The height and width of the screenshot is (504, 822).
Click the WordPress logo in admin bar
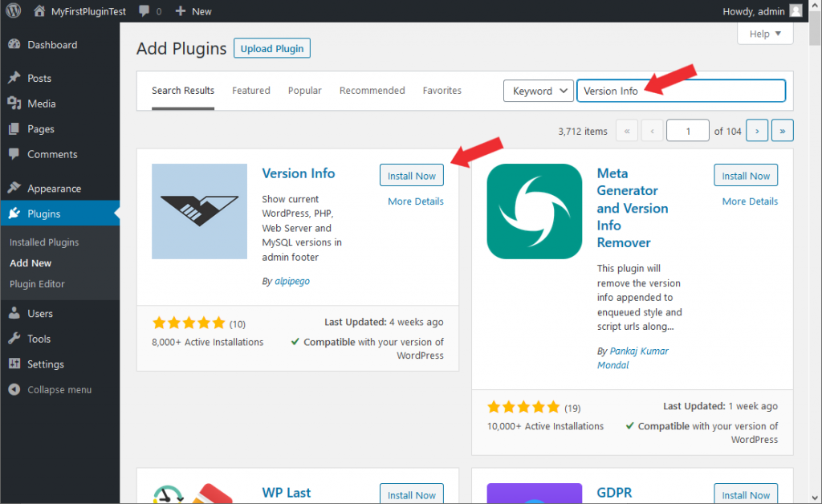[14, 11]
